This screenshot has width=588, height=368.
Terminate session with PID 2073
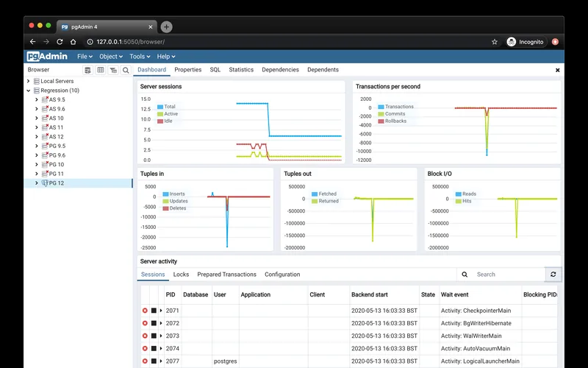coord(145,336)
